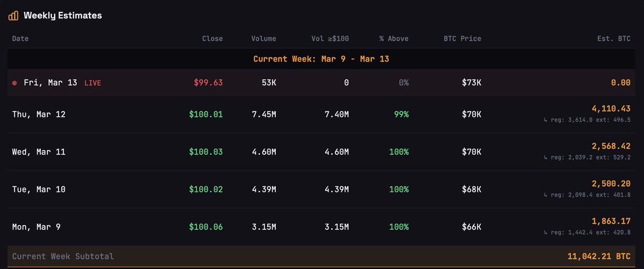Click the Weekly Estimates heading
Image resolution: width=644 pixels, height=269 pixels.
pyautogui.click(x=62, y=16)
